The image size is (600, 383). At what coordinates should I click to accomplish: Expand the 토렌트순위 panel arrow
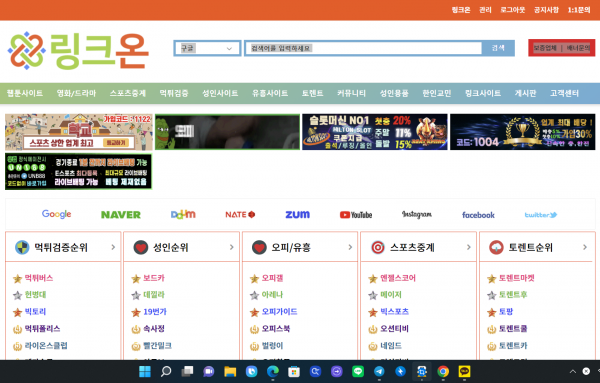585,247
